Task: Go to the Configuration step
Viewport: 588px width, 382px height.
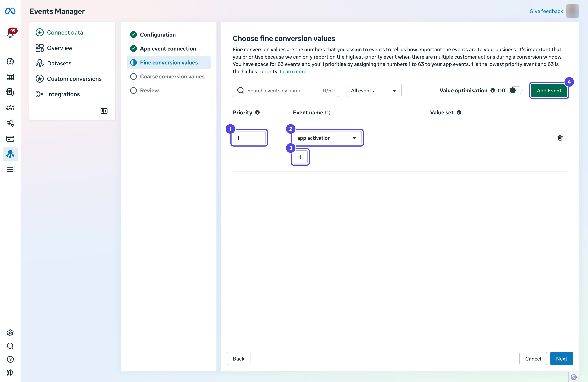Action: coord(158,35)
